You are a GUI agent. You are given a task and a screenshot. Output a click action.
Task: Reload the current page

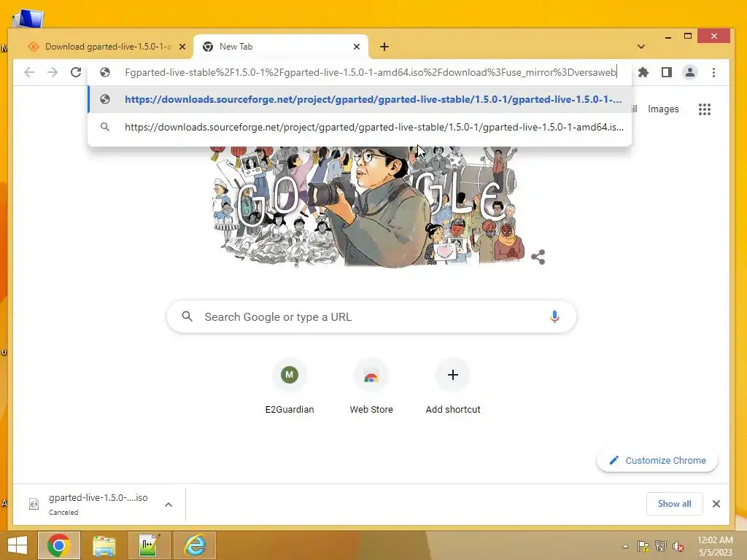point(76,72)
